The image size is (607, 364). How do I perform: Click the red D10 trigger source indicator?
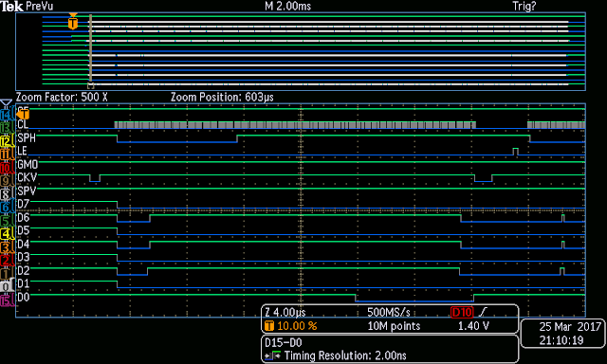click(462, 312)
